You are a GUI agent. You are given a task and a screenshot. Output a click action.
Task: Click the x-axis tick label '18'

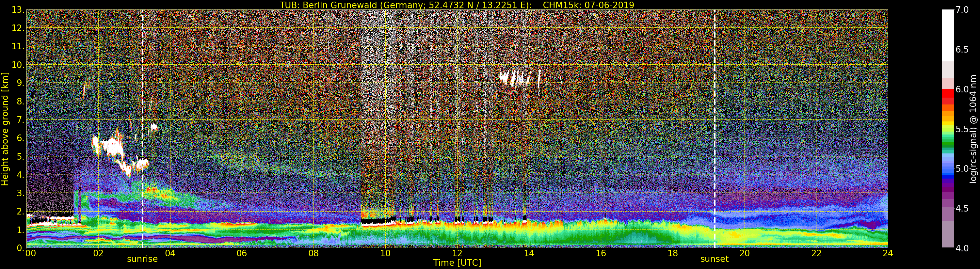[673, 253]
